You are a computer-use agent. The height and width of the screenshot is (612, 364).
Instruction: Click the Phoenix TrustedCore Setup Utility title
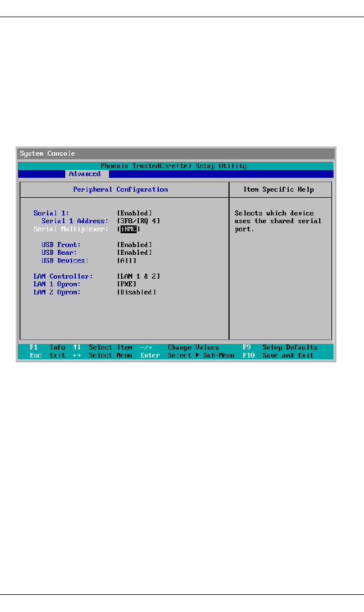pos(174,166)
